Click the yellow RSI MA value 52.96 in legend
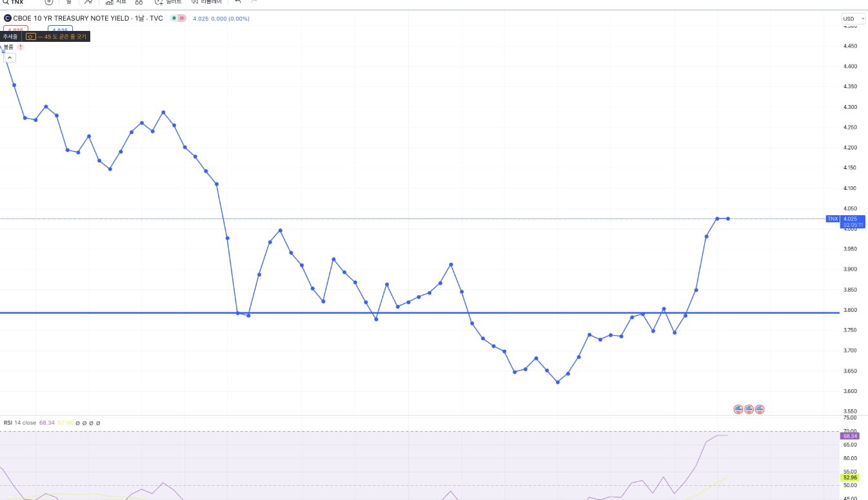 (x=65, y=423)
